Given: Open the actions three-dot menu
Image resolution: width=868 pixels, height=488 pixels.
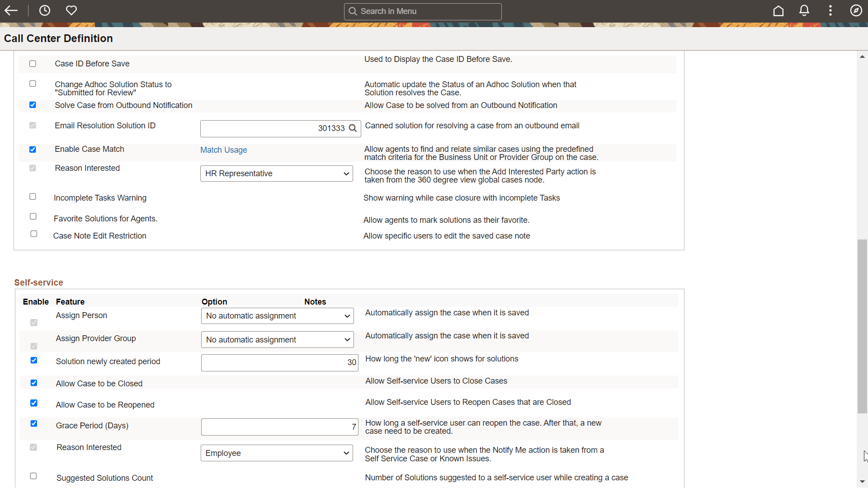Looking at the screenshot, I should [830, 11].
